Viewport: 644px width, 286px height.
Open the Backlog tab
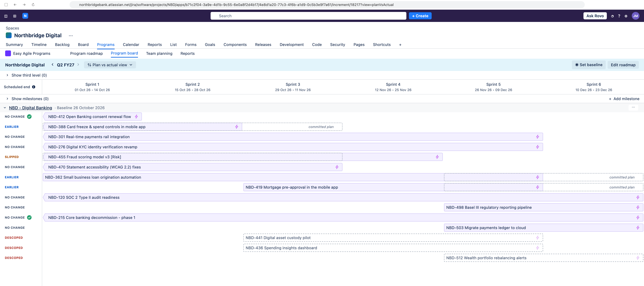[x=62, y=45]
